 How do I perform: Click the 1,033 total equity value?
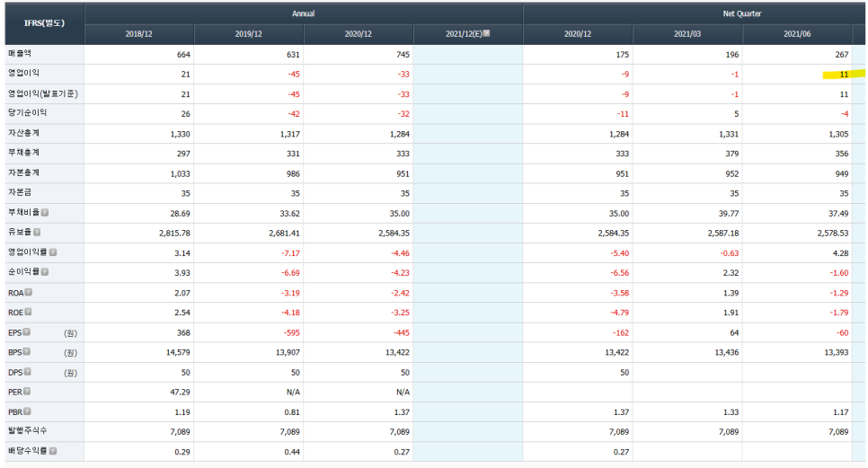[180, 173]
